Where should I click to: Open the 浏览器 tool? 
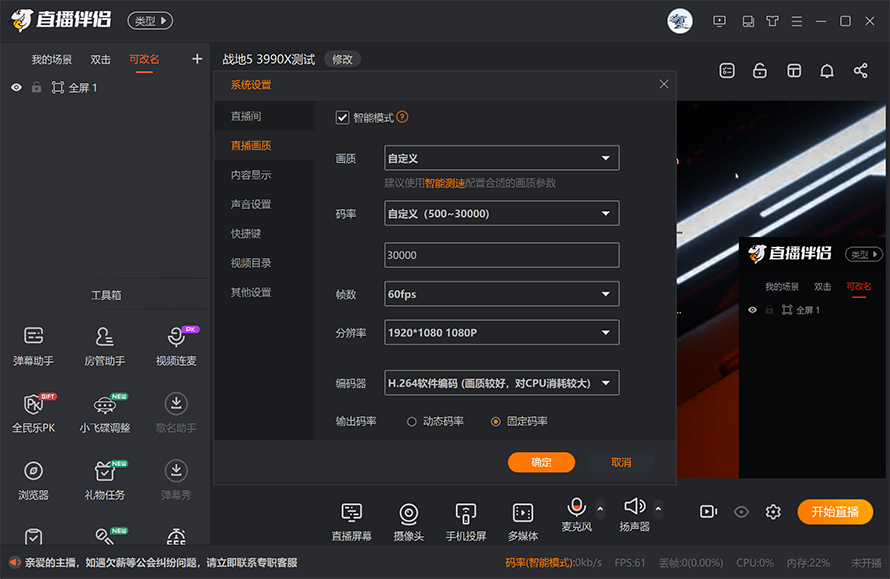pos(33,480)
